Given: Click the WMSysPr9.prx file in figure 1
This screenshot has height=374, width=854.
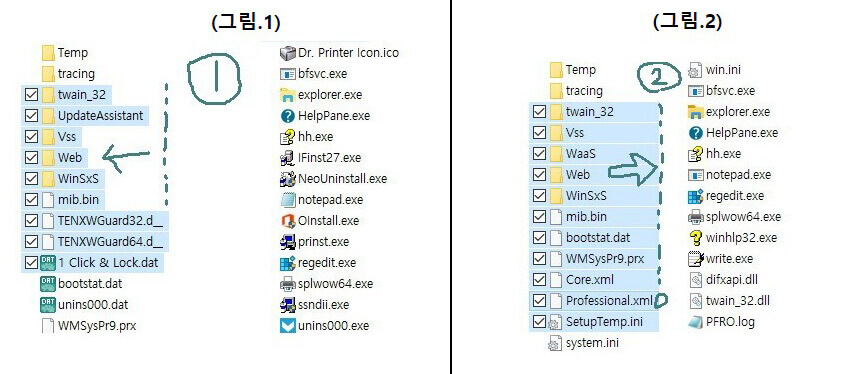Looking at the screenshot, I should [89, 326].
